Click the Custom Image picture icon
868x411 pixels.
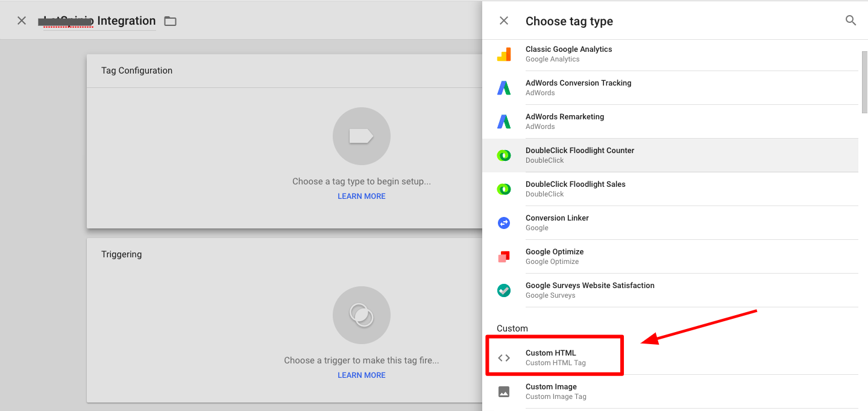tap(504, 392)
